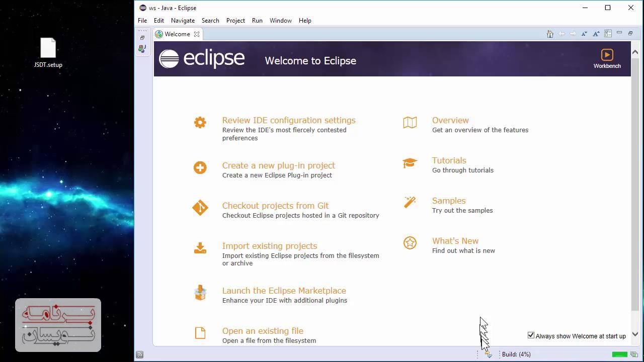The height and width of the screenshot is (362, 644).
Task: Open the Help menu
Action: pyautogui.click(x=305, y=21)
